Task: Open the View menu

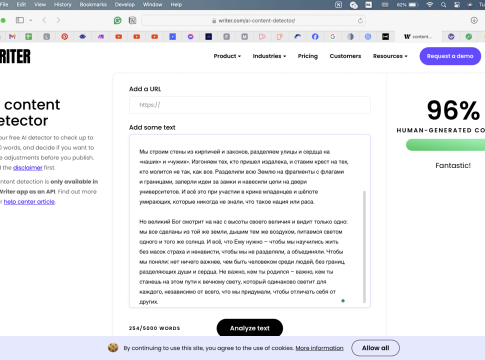Action: point(40,5)
